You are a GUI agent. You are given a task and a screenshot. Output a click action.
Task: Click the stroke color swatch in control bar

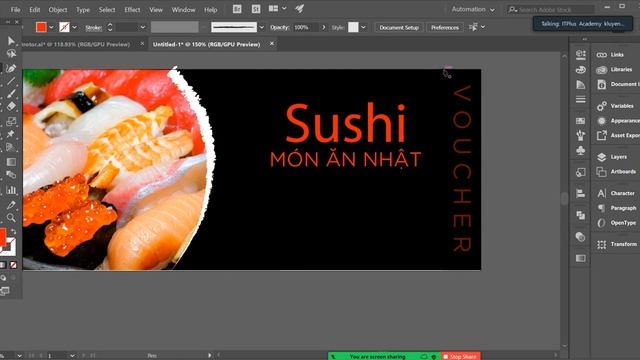click(64, 27)
